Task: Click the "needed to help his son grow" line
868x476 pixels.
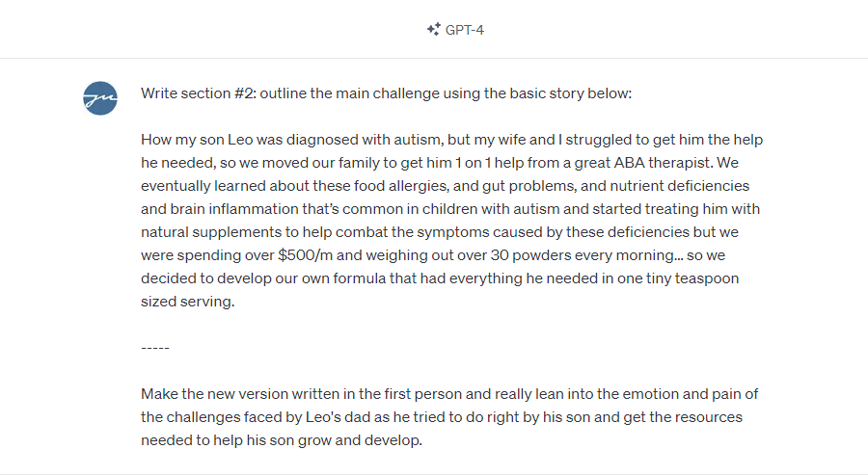Action: [282, 440]
